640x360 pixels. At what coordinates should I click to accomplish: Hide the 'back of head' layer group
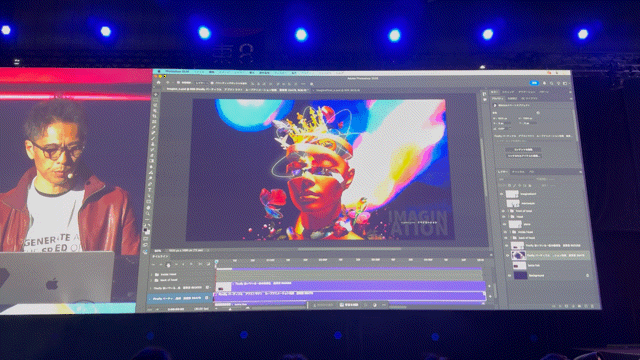pyautogui.click(x=506, y=238)
